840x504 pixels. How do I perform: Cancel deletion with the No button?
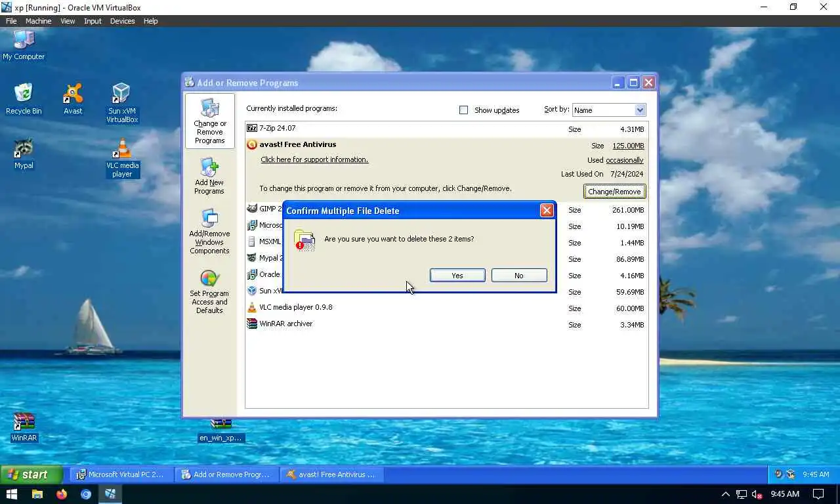pos(519,276)
